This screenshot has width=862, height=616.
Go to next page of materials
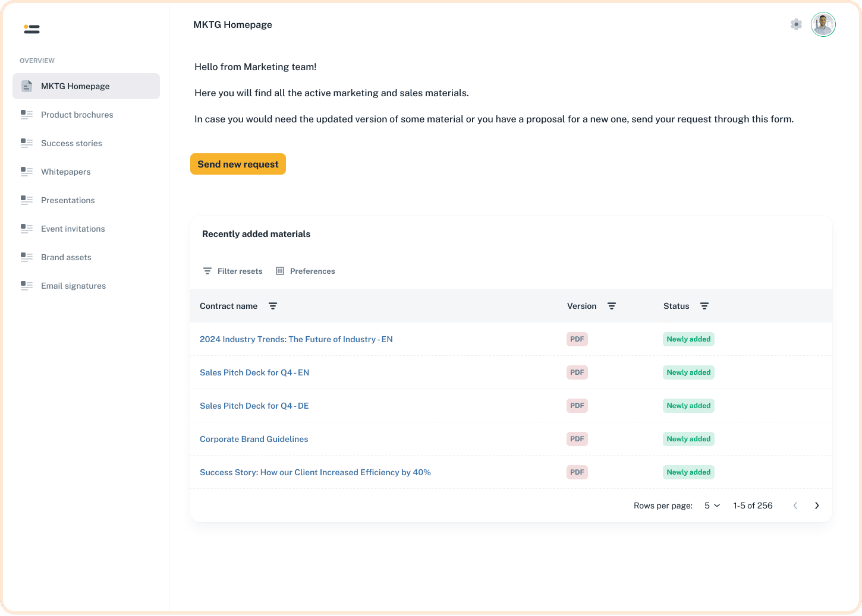pos(817,506)
